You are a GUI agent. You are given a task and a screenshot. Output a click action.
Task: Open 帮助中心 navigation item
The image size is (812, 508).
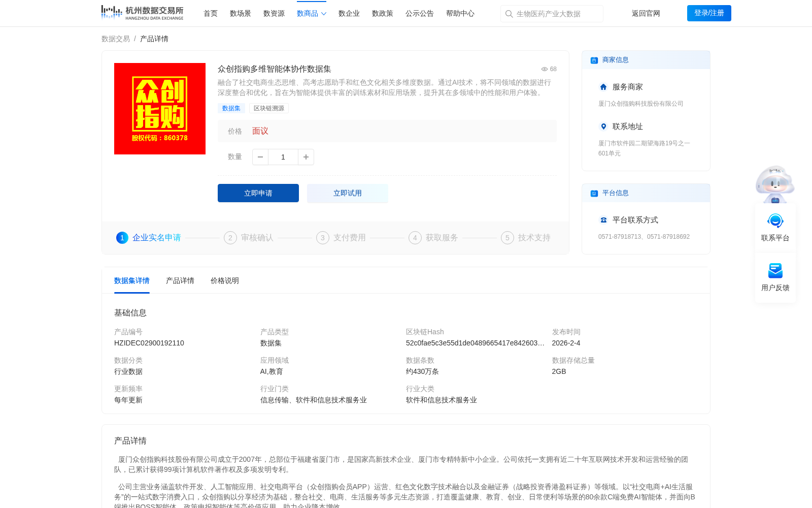click(460, 13)
